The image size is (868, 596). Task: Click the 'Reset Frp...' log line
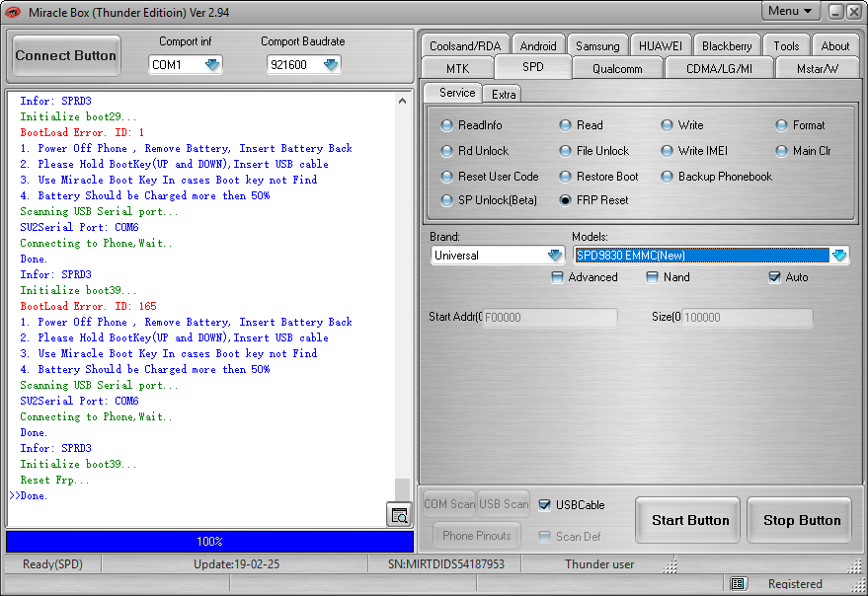click(54, 480)
